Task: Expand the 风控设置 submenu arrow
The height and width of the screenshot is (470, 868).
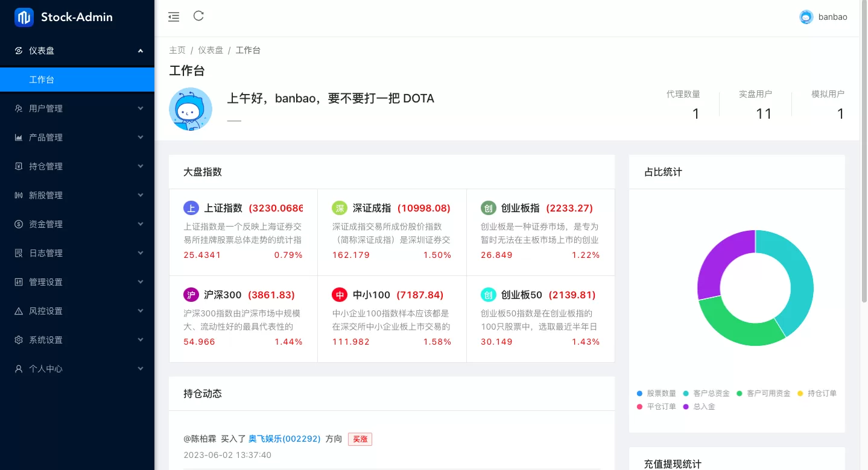Action: pyautogui.click(x=141, y=311)
